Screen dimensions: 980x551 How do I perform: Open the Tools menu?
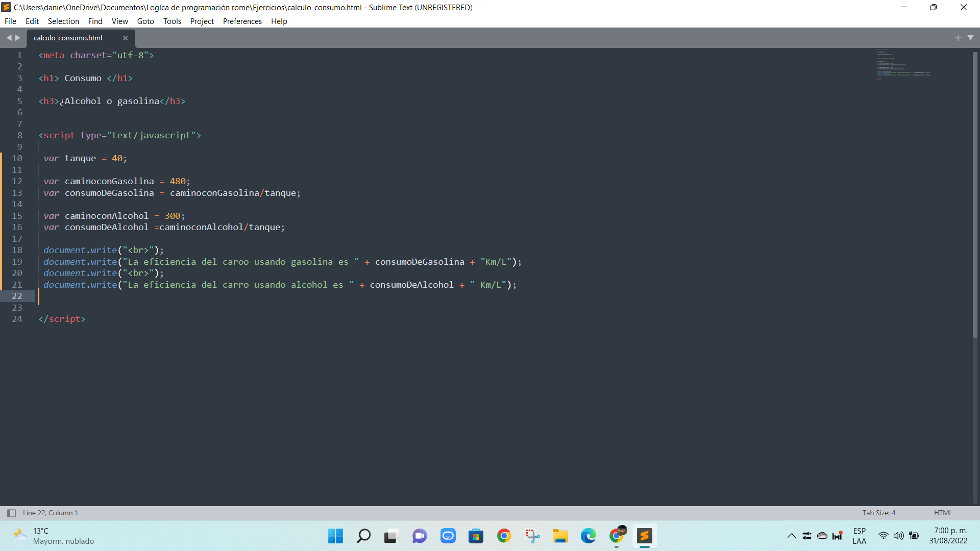point(172,21)
